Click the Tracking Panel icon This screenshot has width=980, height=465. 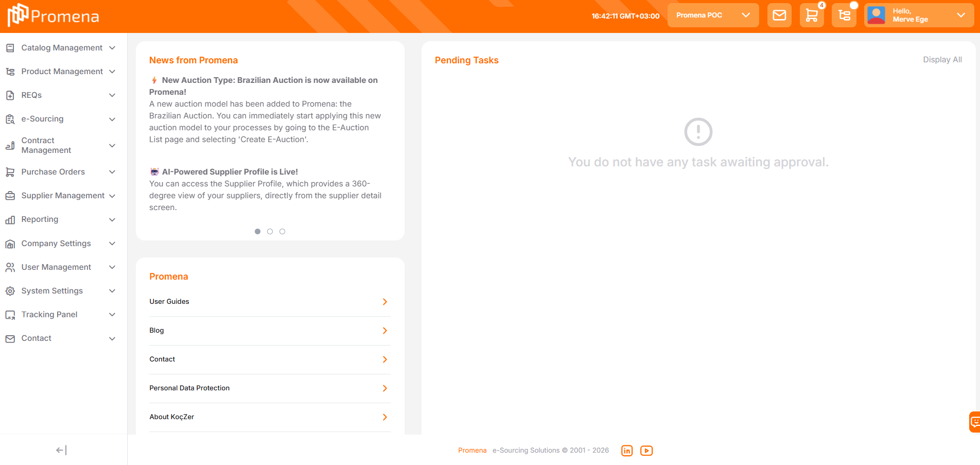point(10,315)
